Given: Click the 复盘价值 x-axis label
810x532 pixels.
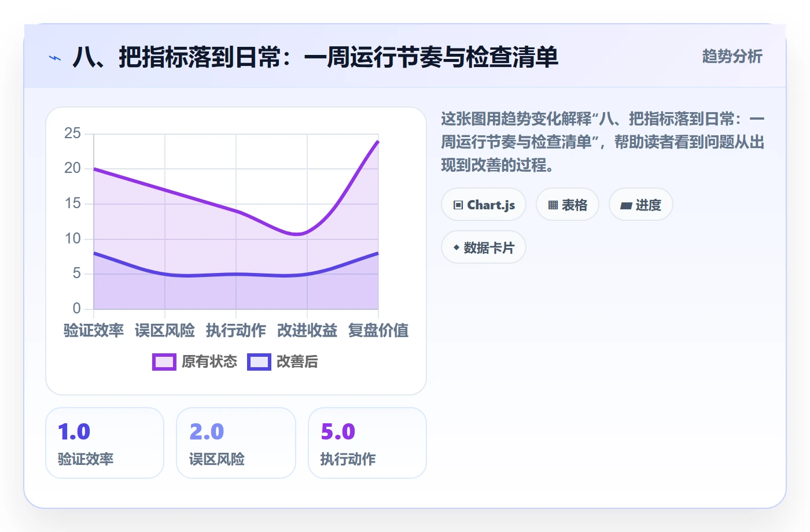Looking at the screenshot, I should [378, 331].
